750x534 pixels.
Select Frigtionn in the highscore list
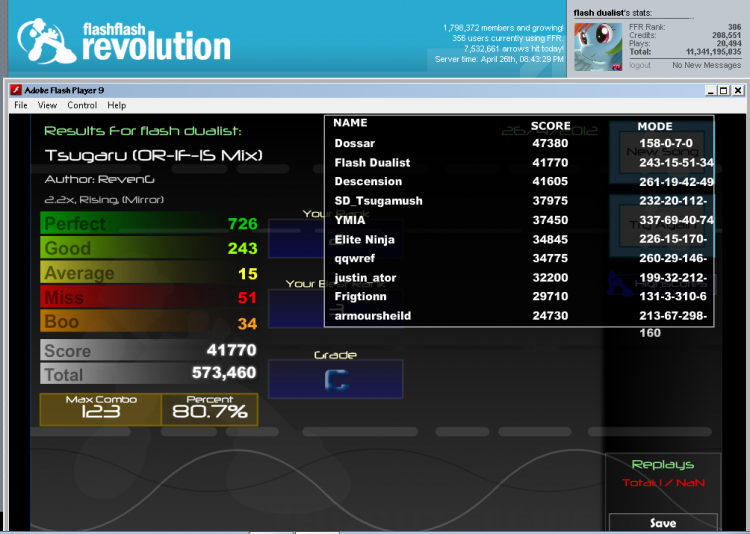pos(360,297)
